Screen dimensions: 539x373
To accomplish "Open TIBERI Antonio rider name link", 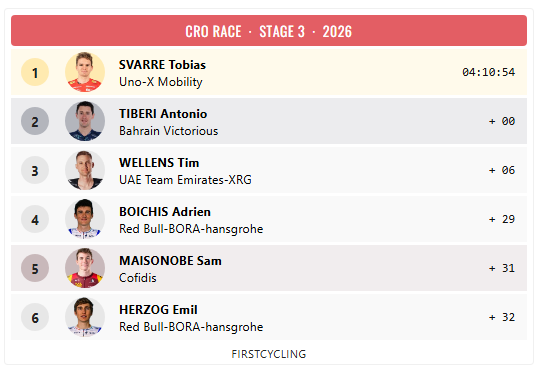I will coord(163,114).
